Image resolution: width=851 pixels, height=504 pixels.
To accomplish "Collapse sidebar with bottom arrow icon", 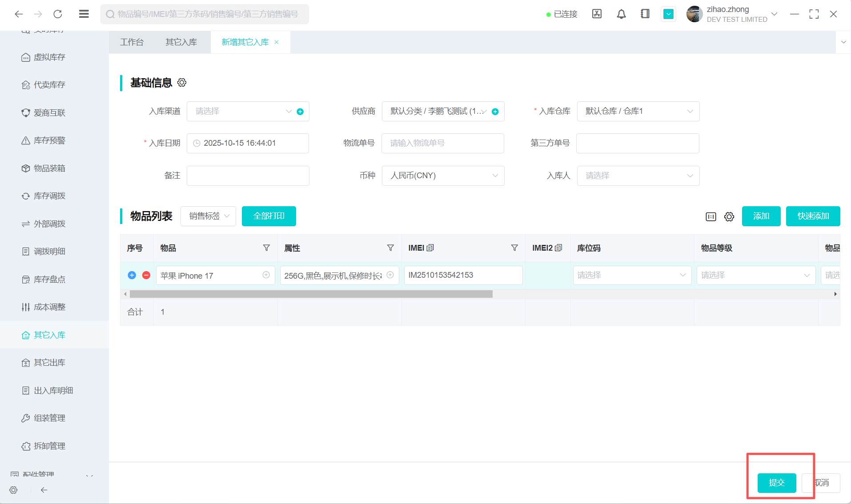I will (x=44, y=490).
